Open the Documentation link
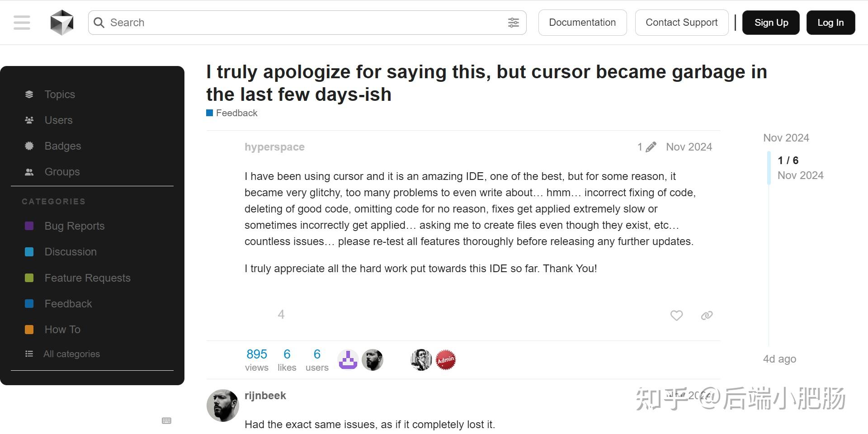The height and width of the screenshot is (434, 868). (x=582, y=22)
